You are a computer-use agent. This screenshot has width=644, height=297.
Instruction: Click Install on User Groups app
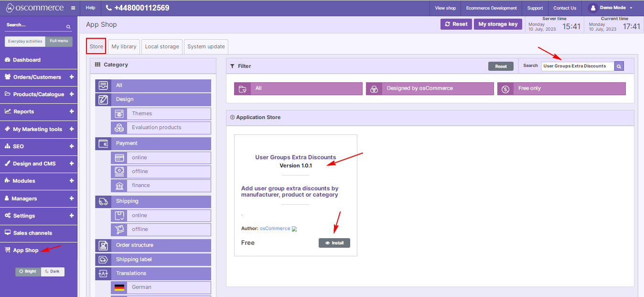point(334,243)
